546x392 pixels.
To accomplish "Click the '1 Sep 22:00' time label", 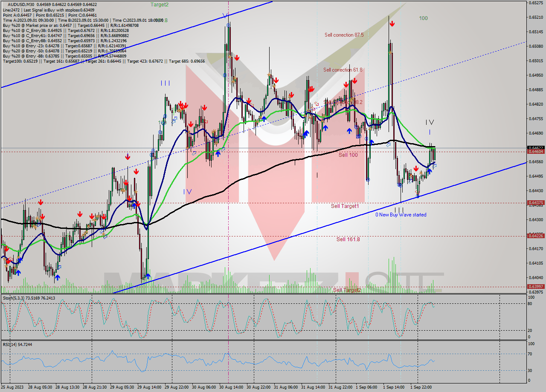I will coord(421,387).
